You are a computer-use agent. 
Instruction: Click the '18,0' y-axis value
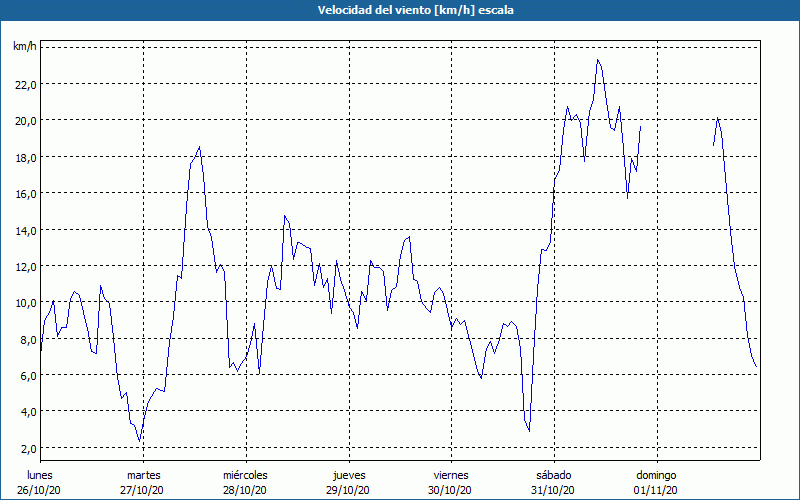(x=26, y=157)
